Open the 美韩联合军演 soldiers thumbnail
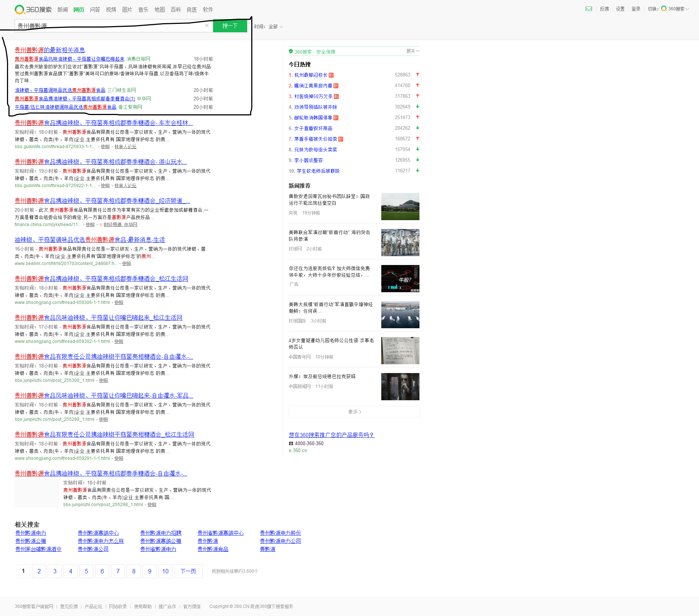The height and width of the screenshot is (616, 699). pyautogui.click(x=400, y=243)
